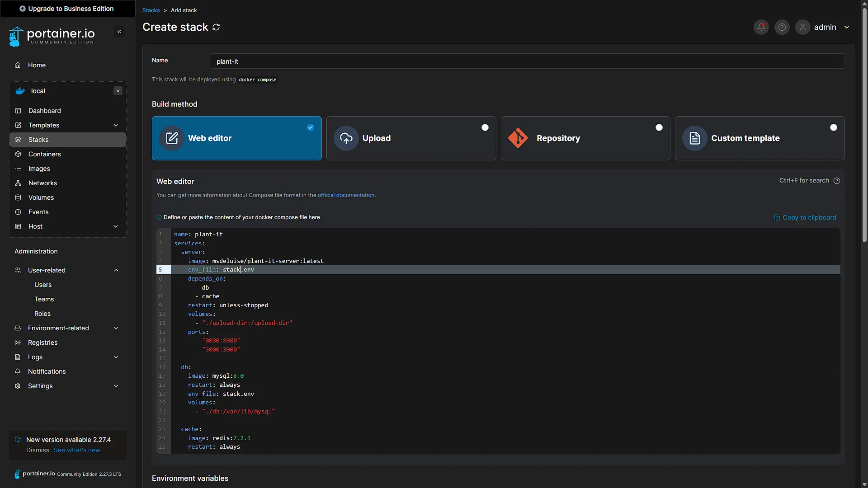Open the official documentation link

346,195
